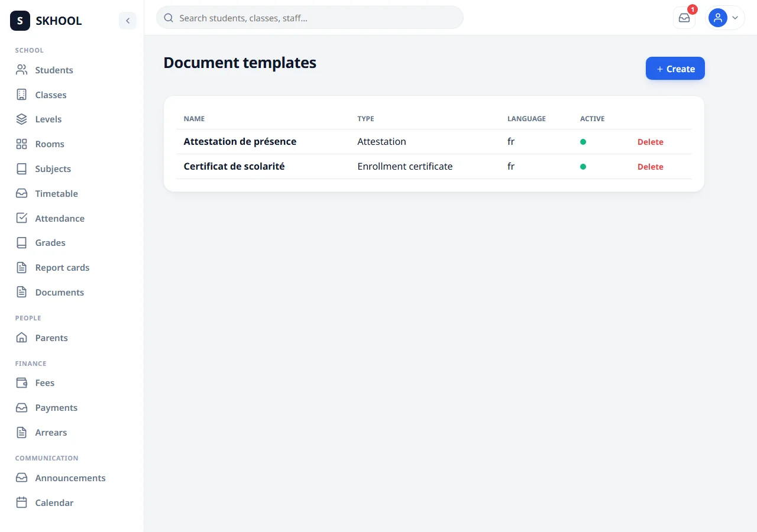Viewport: 757px width, 532px height.
Task: Open the inbox notifications icon
Action: (684, 18)
